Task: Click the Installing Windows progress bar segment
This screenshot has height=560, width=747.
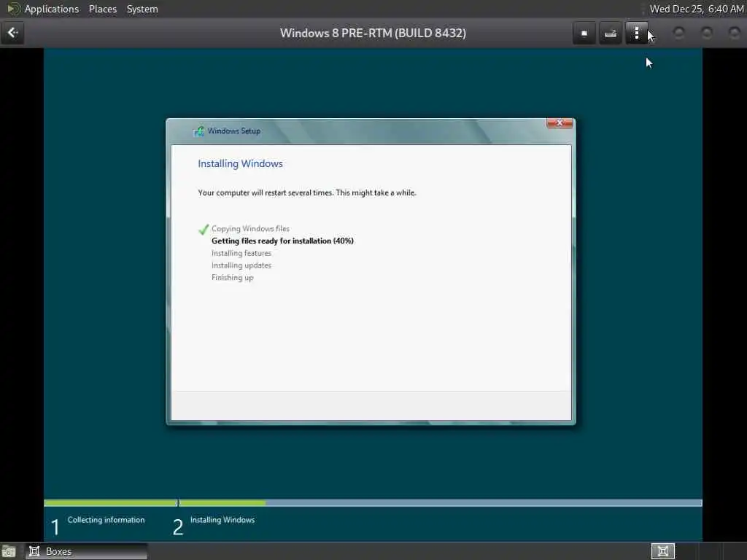Action: (440, 503)
